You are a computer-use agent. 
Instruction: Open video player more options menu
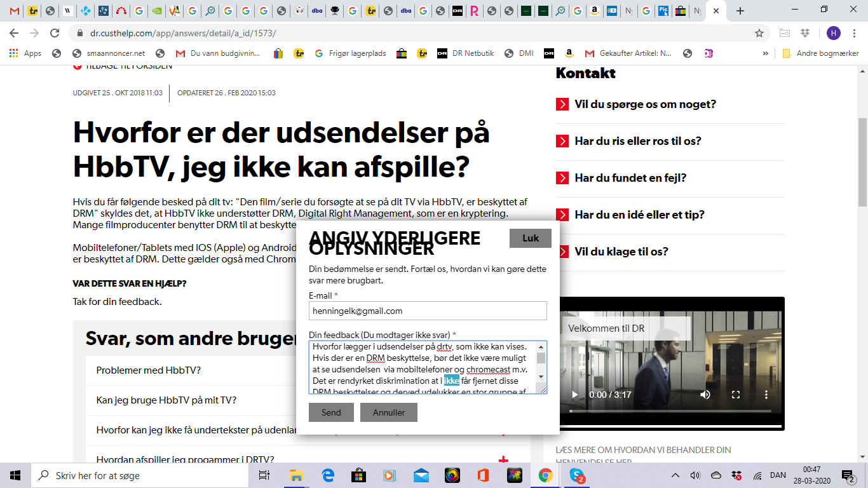point(766,395)
